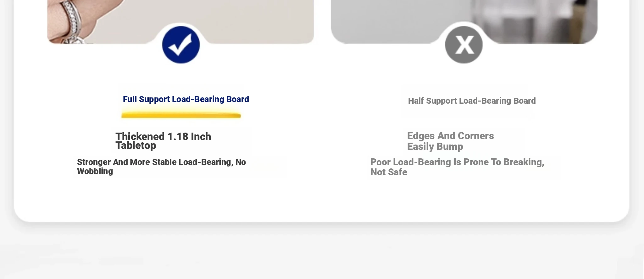
Task: Click the word Wobbling
Action: (95, 171)
